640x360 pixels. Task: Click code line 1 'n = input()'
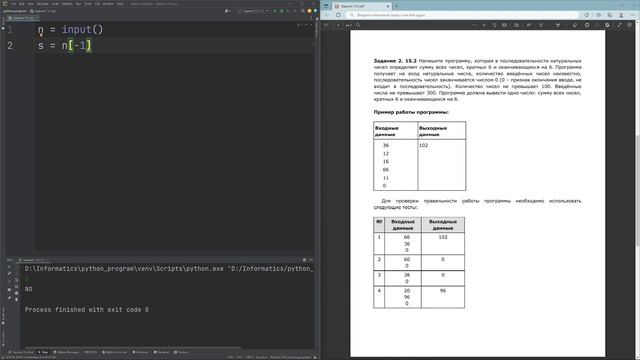point(70,30)
